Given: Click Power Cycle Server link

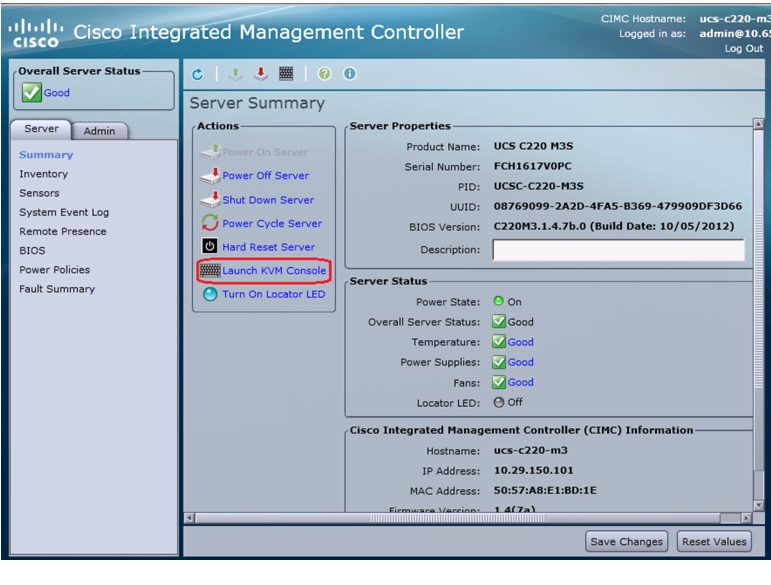Looking at the screenshot, I should point(272,224).
